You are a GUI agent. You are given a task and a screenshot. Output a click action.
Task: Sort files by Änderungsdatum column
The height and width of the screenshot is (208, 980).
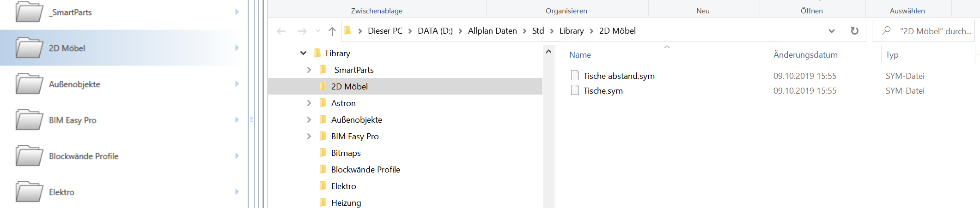click(805, 55)
